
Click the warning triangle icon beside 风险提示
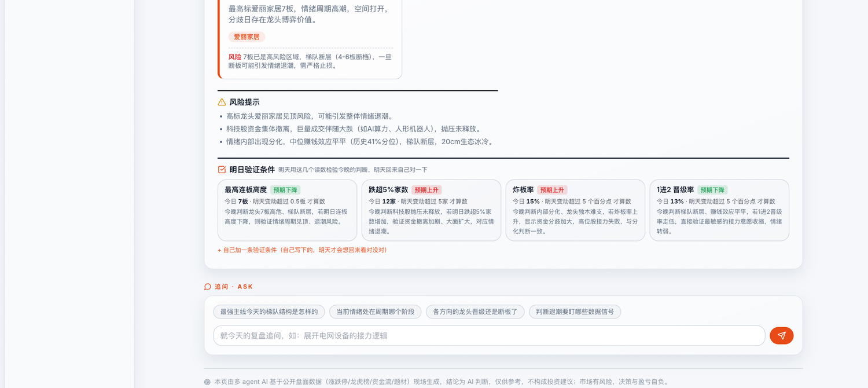[x=222, y=102]
